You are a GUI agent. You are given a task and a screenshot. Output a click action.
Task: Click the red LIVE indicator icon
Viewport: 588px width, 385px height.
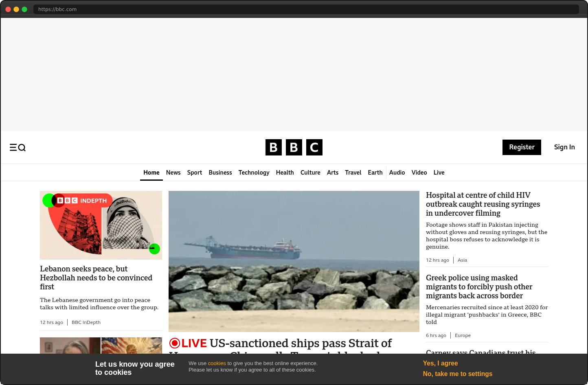point(175,343)
